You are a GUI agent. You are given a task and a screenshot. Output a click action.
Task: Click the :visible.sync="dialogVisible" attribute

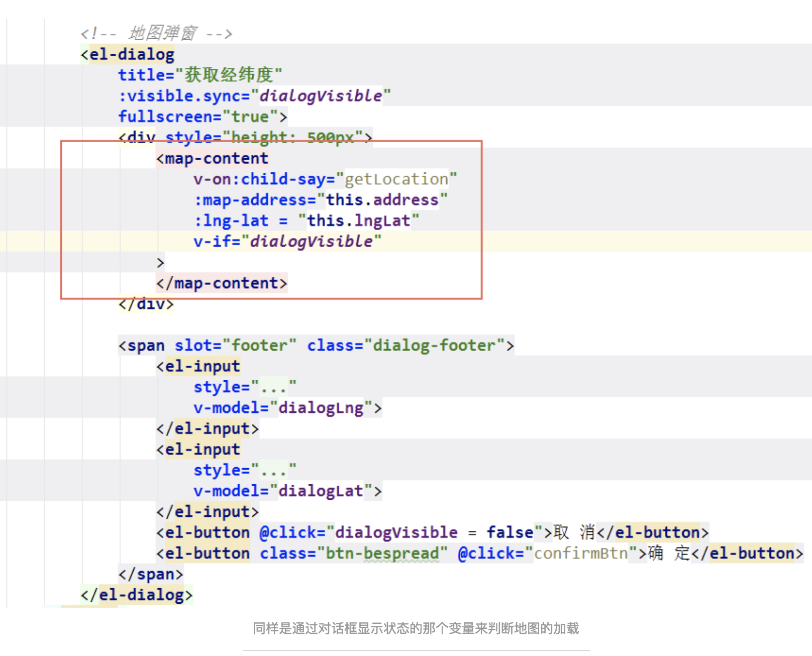(x=254, y=95)
